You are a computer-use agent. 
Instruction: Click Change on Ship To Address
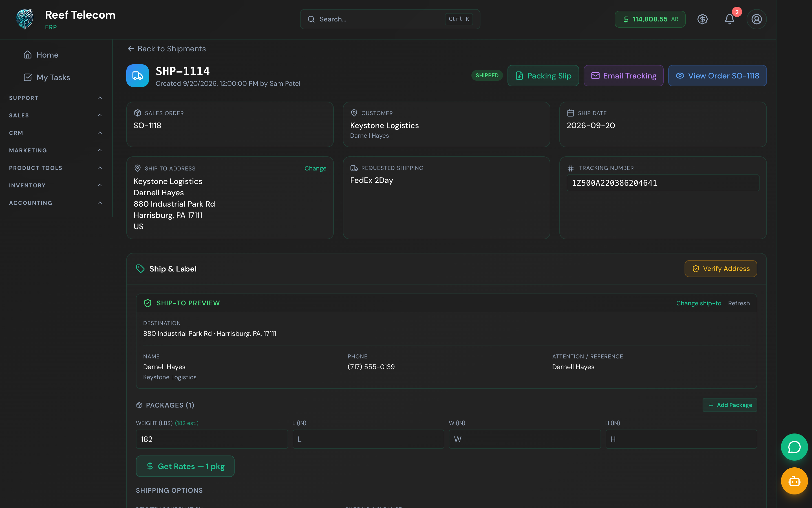pyautogui.click(x=315, y=168)
